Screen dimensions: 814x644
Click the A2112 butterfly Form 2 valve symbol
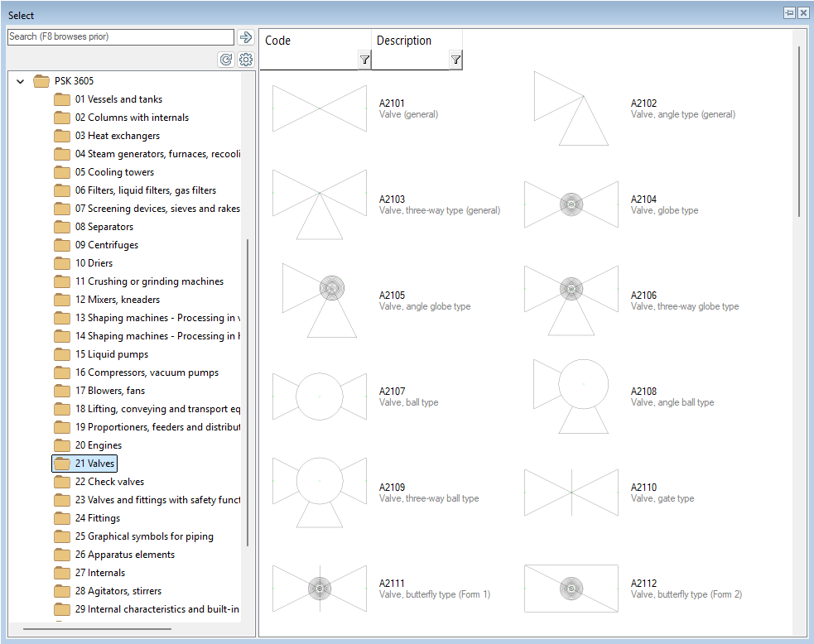tap(571, 589)
